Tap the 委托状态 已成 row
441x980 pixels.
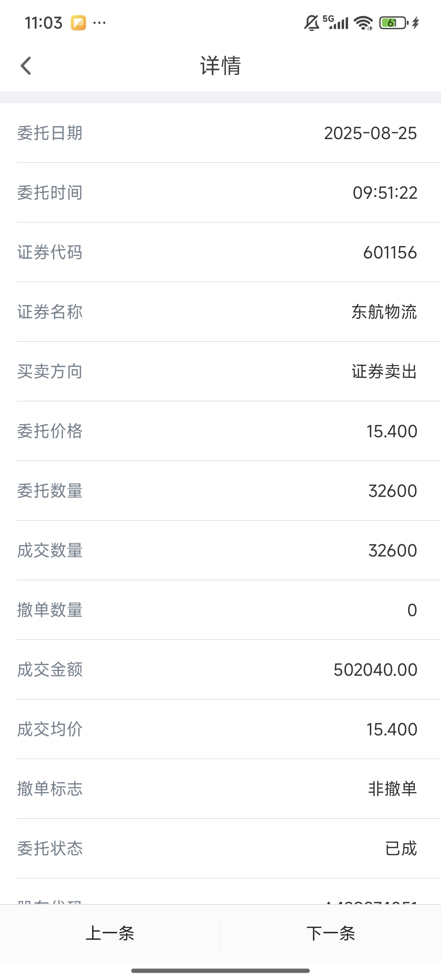pyautogui.click(x=221, y=849)
